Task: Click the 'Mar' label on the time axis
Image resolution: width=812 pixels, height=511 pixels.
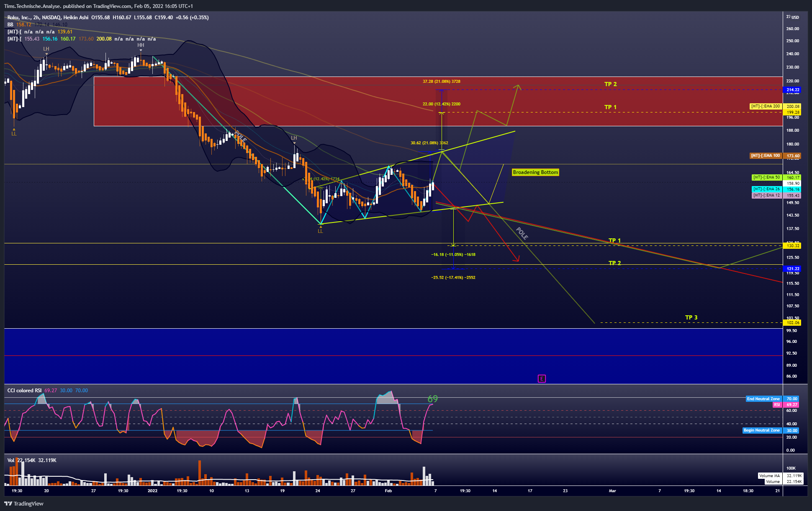Action: coord(612,491)
